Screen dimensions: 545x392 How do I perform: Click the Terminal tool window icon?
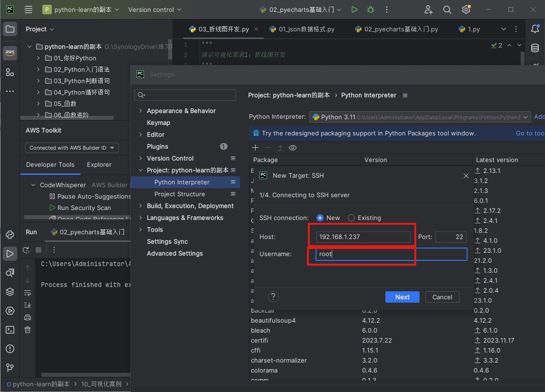[10, 330]
